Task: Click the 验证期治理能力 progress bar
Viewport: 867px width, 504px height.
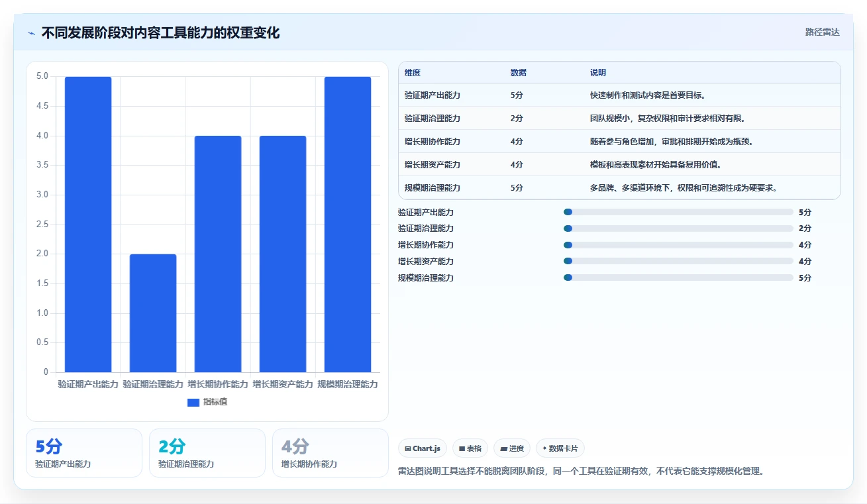Action: 678,228
